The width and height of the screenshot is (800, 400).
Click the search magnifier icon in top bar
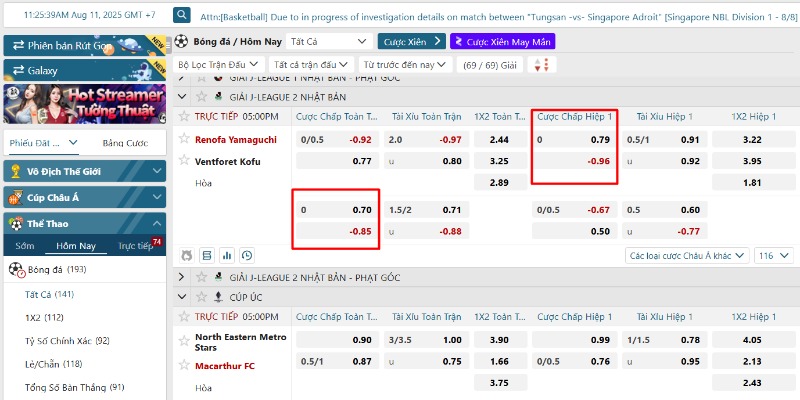coord(181,15)
